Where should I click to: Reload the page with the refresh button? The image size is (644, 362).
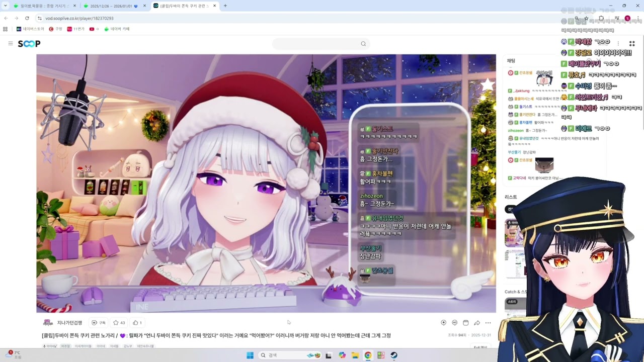tap(27, 18)
